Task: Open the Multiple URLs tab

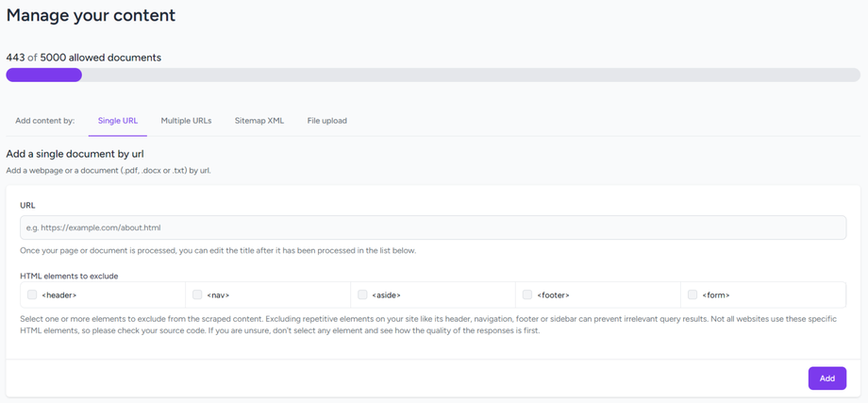Action: pos(186,121)
